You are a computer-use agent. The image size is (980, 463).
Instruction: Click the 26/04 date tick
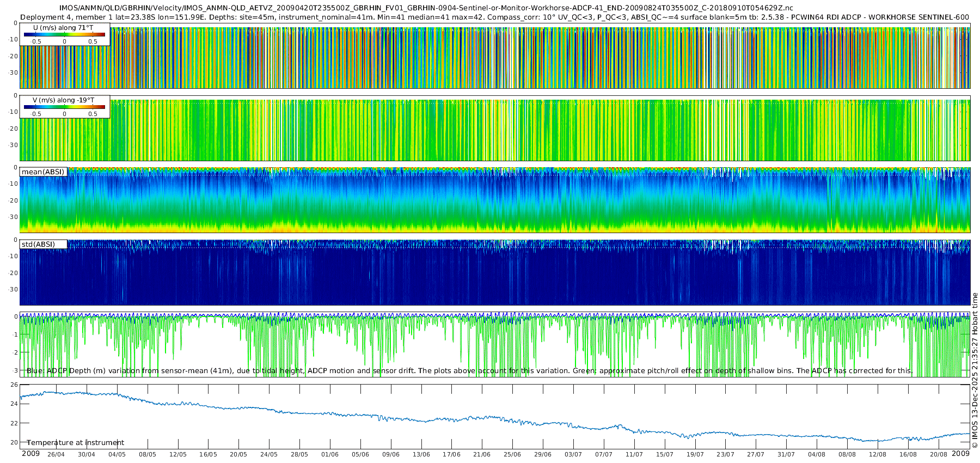(56, 454)
